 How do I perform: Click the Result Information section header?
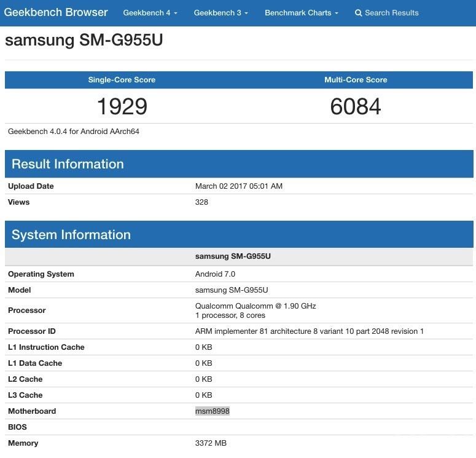click(x=68, y=164)
